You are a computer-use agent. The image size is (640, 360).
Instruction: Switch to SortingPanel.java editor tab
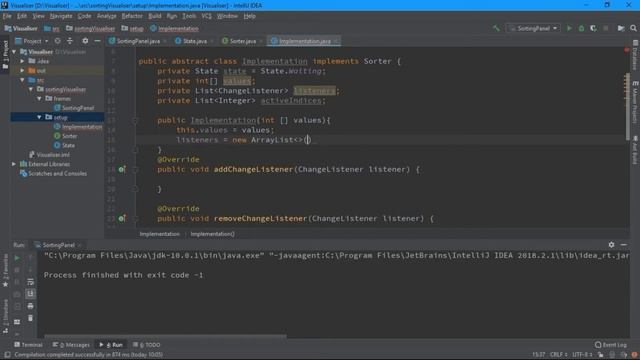[x=138, y=41]
